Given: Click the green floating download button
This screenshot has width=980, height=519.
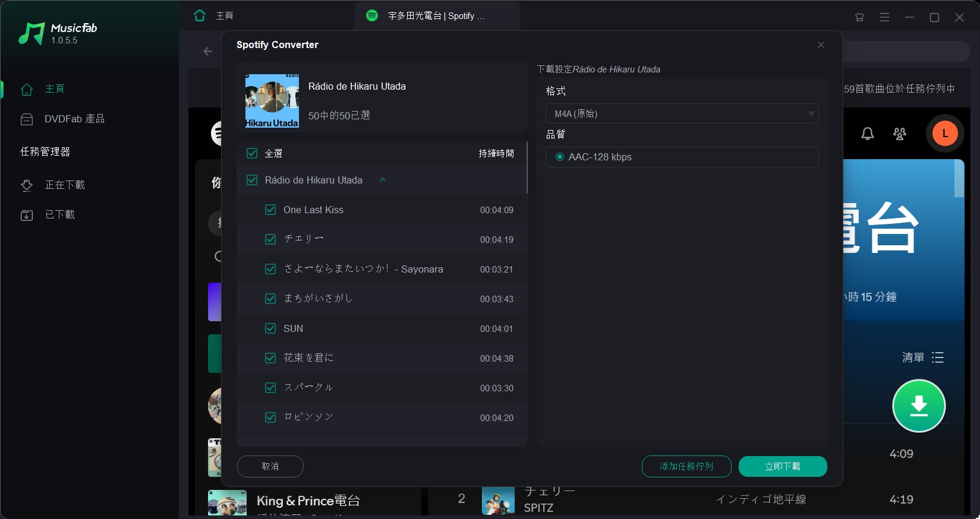Looking at the screenshot, I should pos(919,406).
